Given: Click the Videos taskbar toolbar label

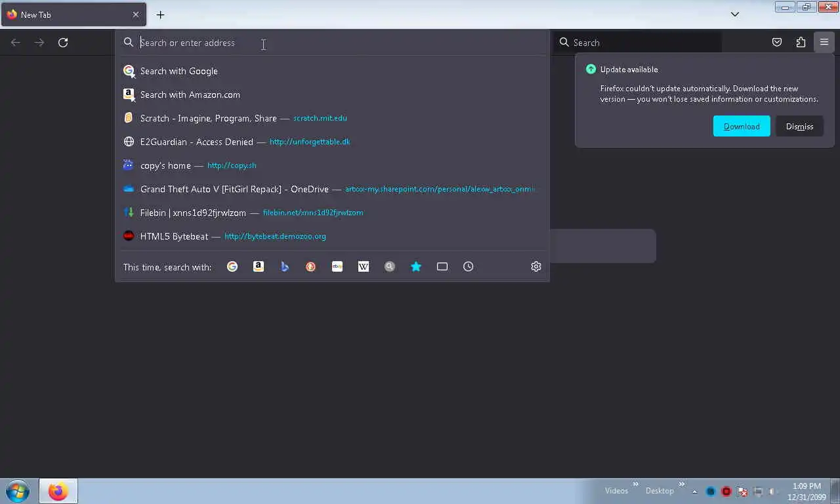Looking at the screenshot, I should click(x=616, y=491).
